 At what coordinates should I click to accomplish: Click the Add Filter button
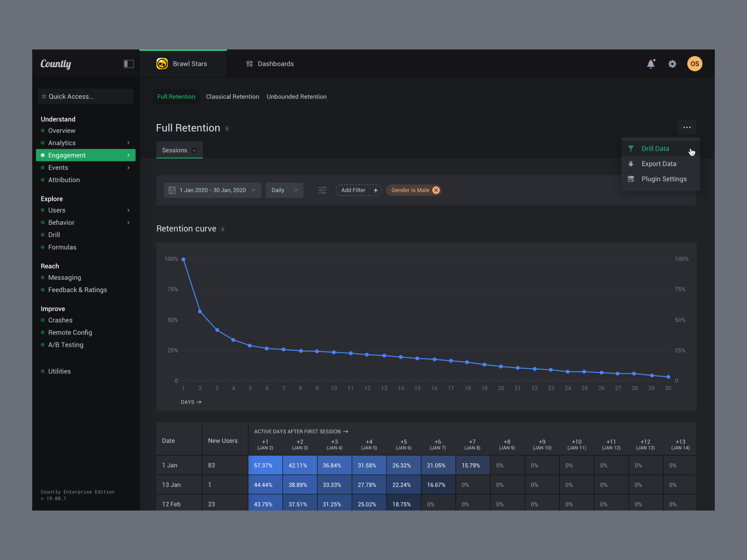point(358,190)
